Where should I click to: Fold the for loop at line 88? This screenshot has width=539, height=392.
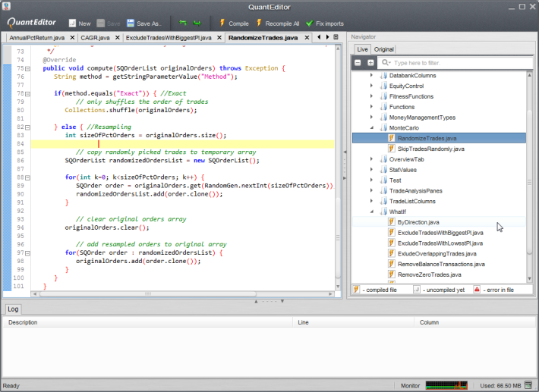(x=27, y=178)
